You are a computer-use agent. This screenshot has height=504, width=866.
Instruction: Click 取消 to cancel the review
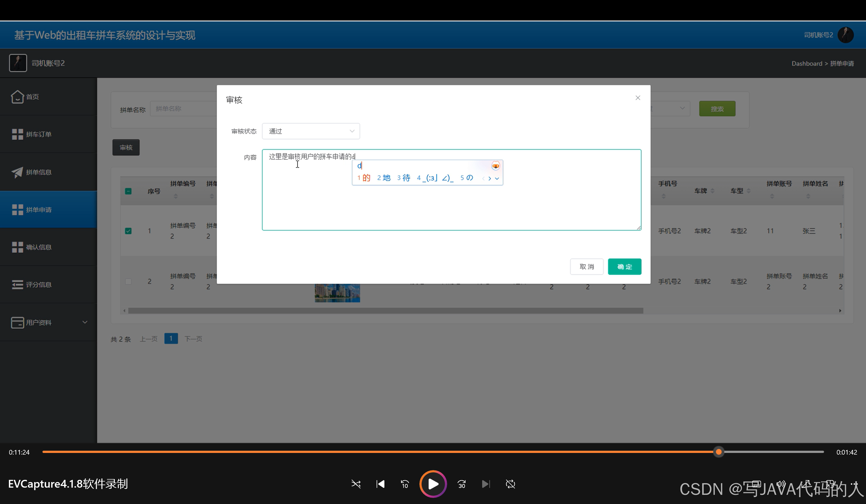[587, 267]
